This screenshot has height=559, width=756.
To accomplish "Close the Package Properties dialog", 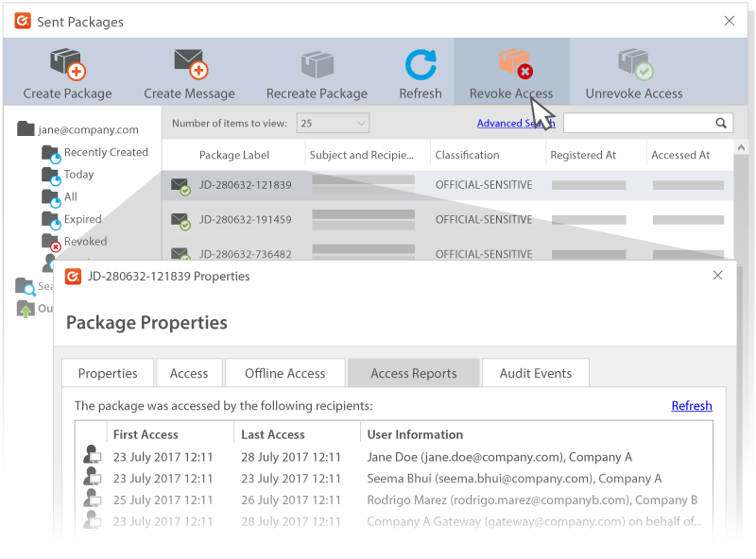I will [717, 275].
